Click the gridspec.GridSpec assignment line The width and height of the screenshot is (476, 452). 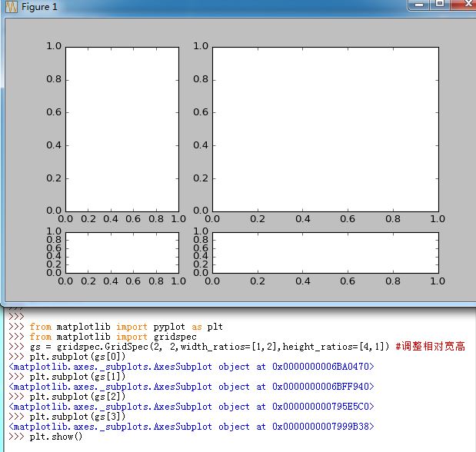coord(199,347)
